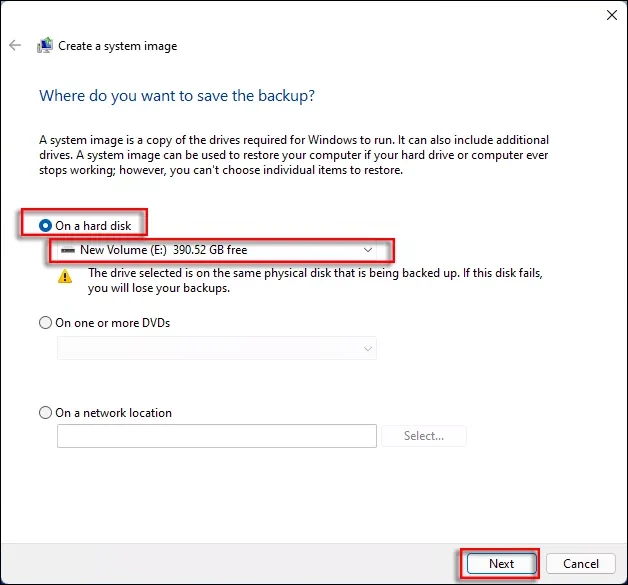Select the On a hard disk option

[x=46, y=226]
